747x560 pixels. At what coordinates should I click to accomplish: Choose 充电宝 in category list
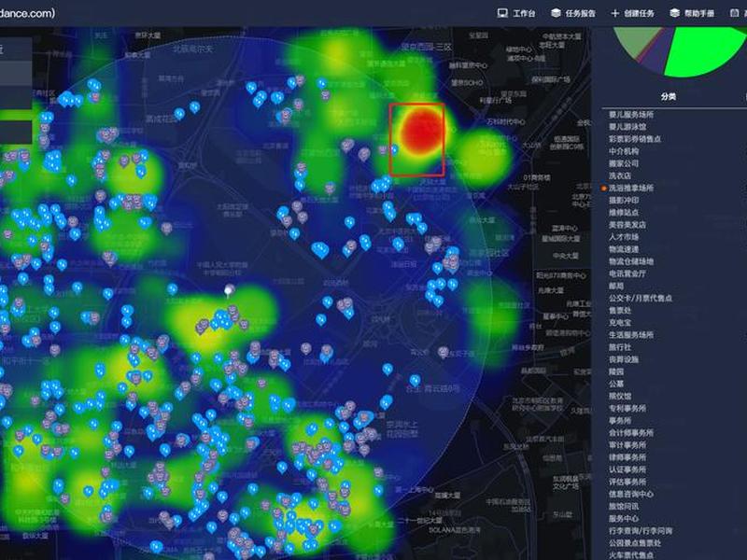620,322
